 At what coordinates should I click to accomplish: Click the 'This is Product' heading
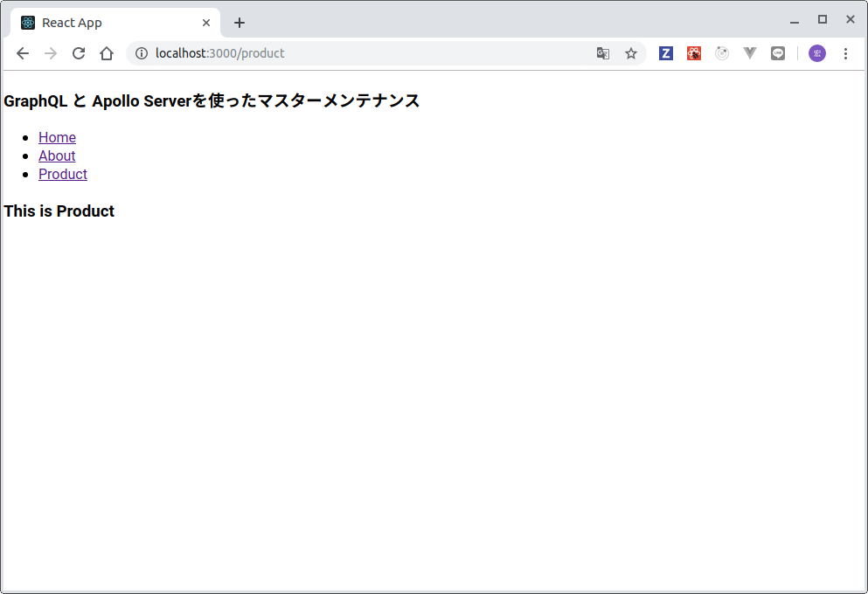pos(59,211)
